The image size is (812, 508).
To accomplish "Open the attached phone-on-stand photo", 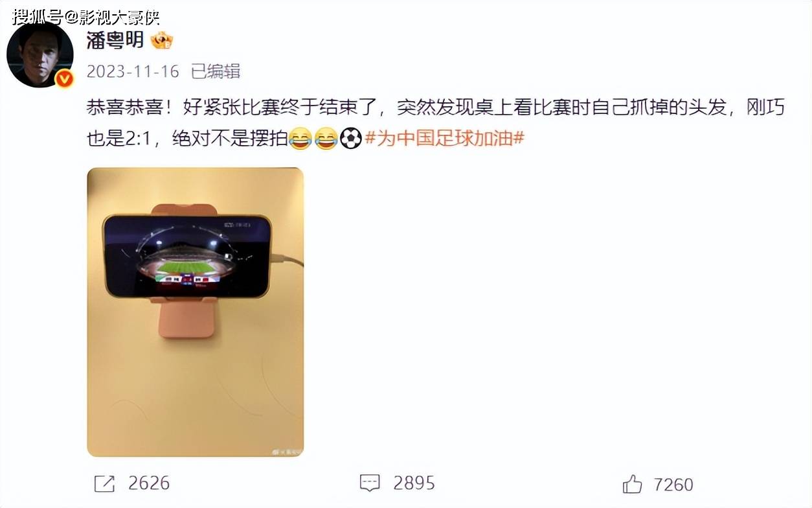I will 196,312.
